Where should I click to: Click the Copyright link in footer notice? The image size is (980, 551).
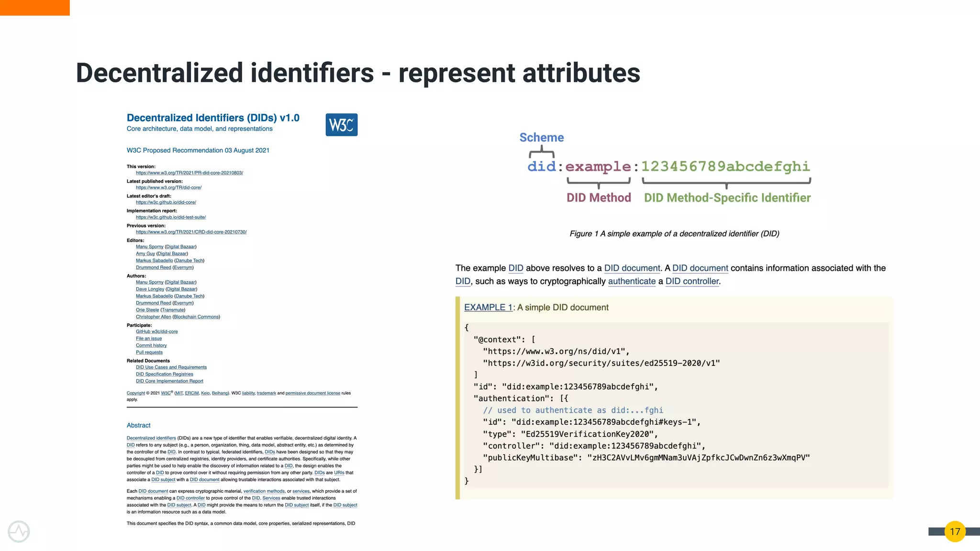point(136,393)
